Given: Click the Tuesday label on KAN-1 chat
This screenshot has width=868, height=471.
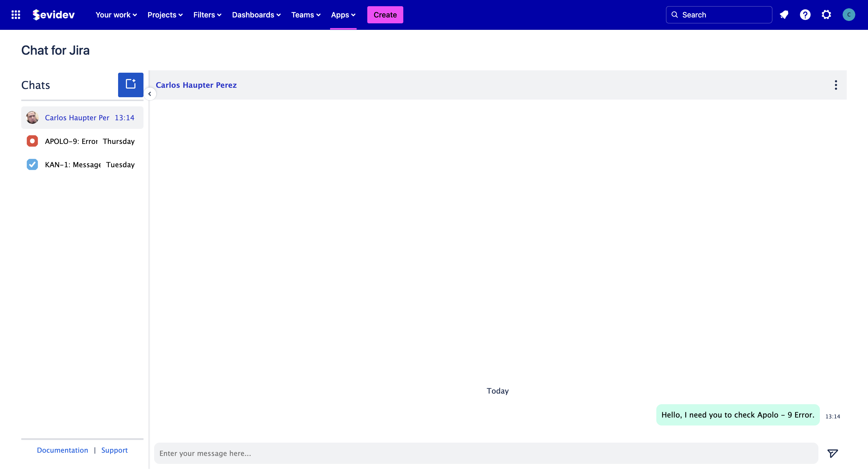Looking at the screenshot, I should click(x=120, y=165).
